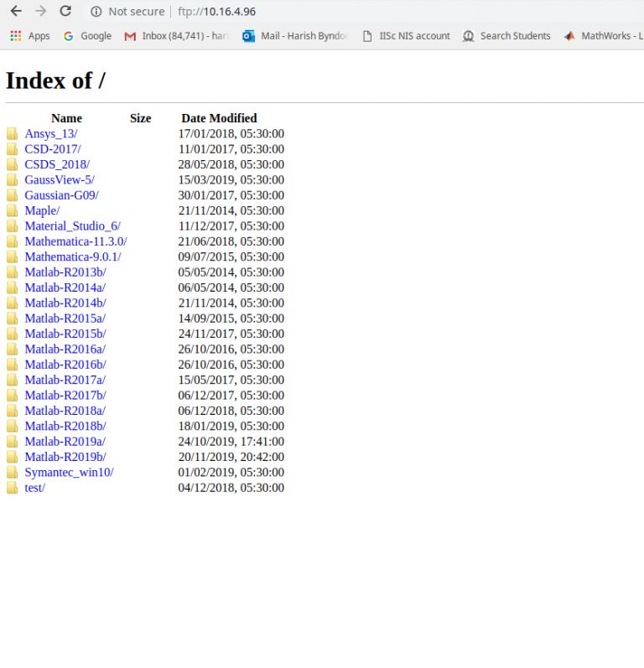Open the Search Students bookmark
The image size is (644, 668).
(506, 36)
